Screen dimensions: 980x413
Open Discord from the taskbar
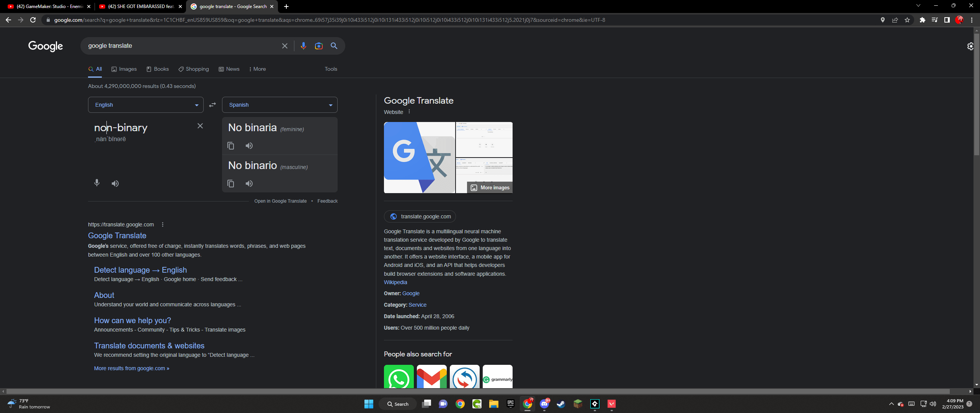point(544,404)
